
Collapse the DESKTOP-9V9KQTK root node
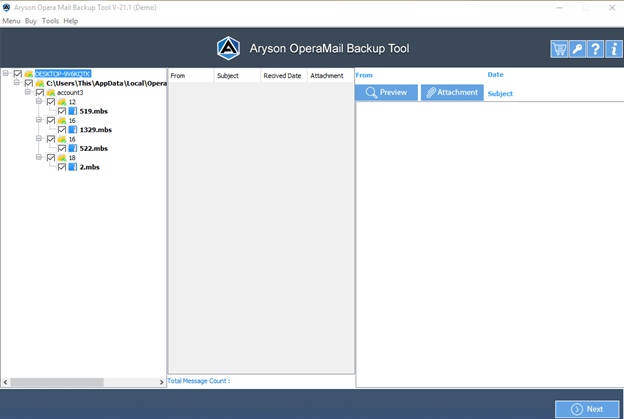click(x=6, y=73)
